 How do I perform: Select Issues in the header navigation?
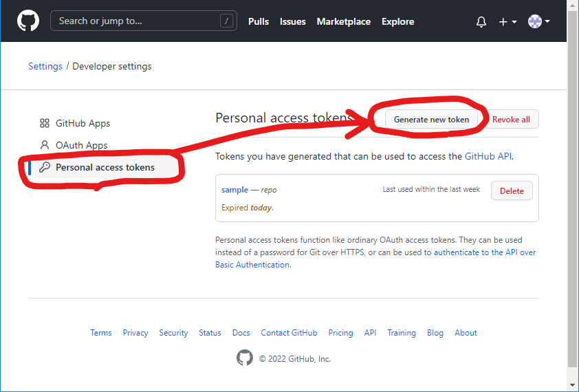click(292, 21)
